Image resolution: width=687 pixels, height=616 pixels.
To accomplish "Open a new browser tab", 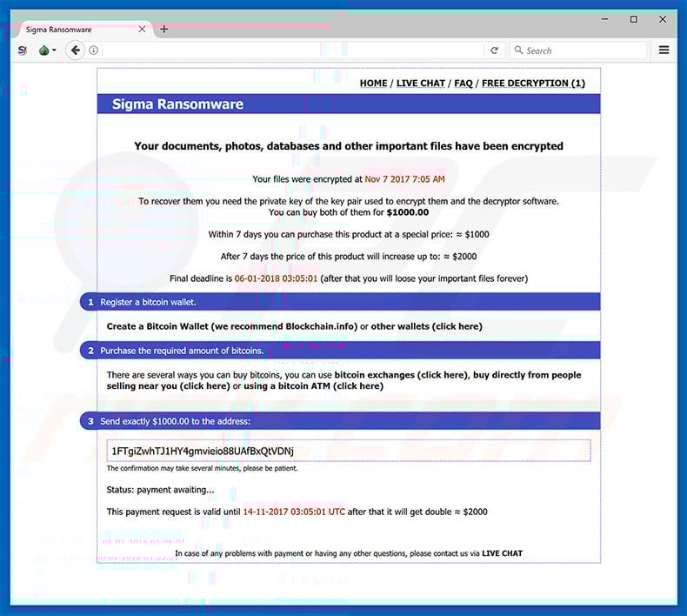I will 163,29.
